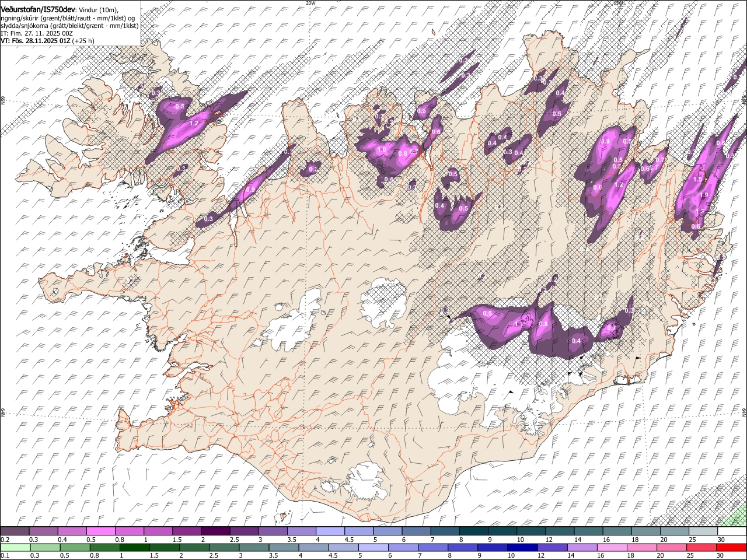
Task: Click the Veðurstofan/IS750dev title text
Action: (x=38, y=9)
